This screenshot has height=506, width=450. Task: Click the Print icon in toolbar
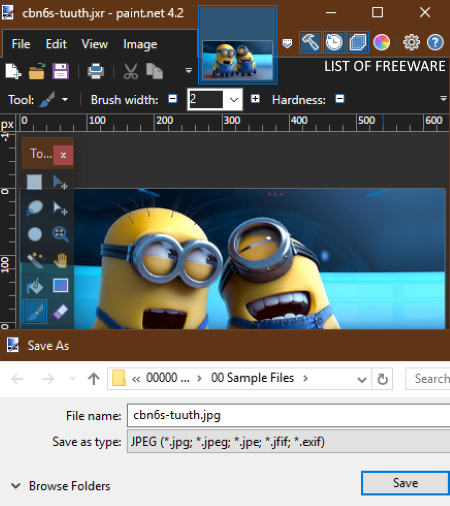click(96, 71)
